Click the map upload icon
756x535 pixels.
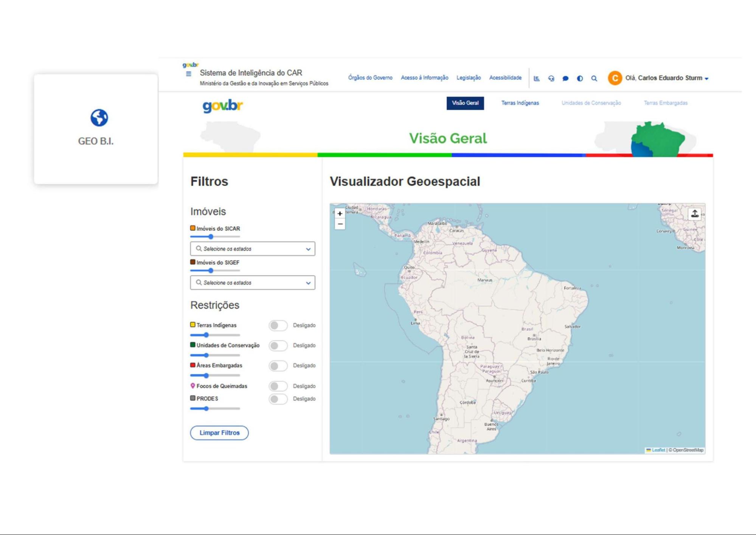(694, 214)
